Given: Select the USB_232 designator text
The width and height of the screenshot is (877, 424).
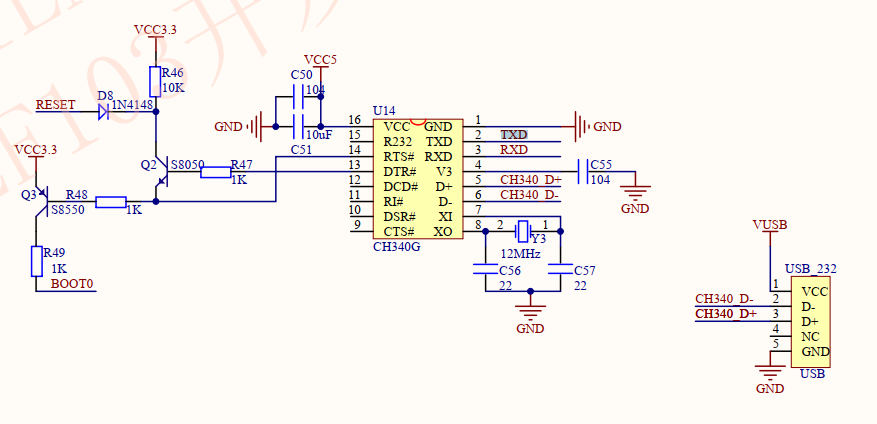Looking at the screenshot, I should click(x=811, y=269).
